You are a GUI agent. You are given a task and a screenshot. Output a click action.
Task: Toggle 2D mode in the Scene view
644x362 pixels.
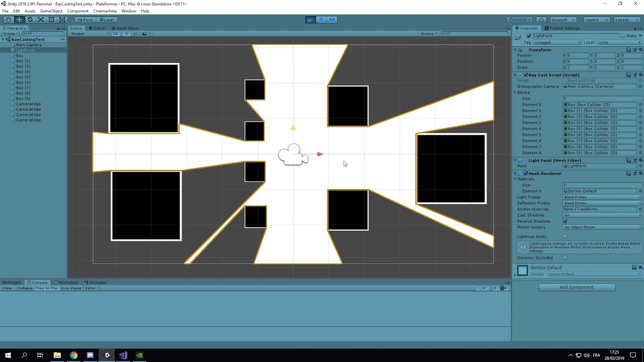pos(115,33)
